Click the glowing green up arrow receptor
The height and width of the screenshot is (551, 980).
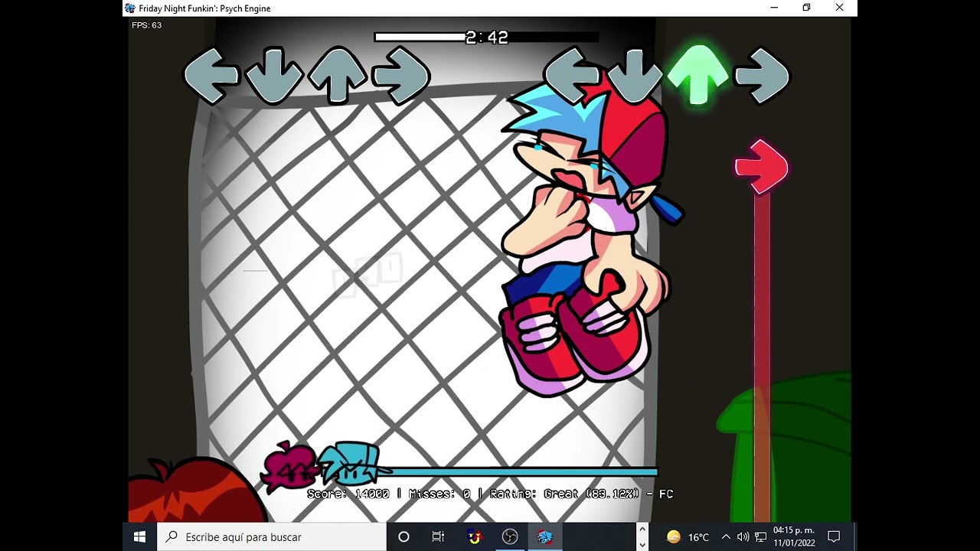click(697, 73)
